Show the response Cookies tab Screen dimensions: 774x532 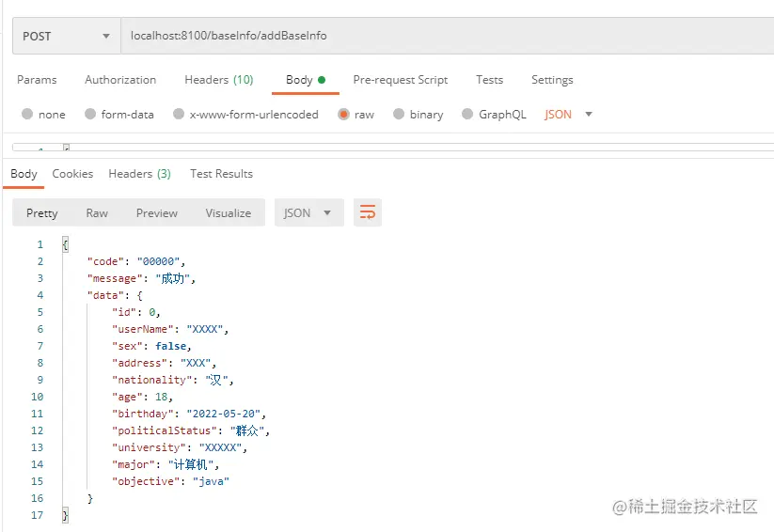(x=72, y=174)
